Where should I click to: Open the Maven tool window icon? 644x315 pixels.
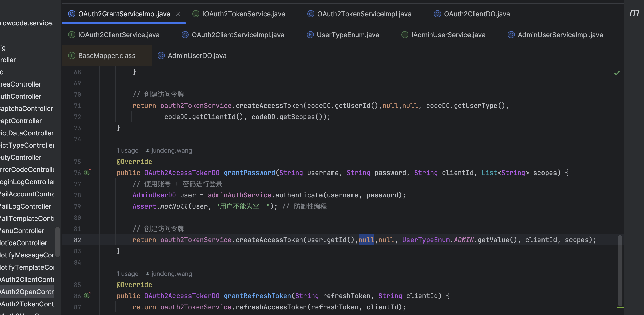click(x=634, y=13)
